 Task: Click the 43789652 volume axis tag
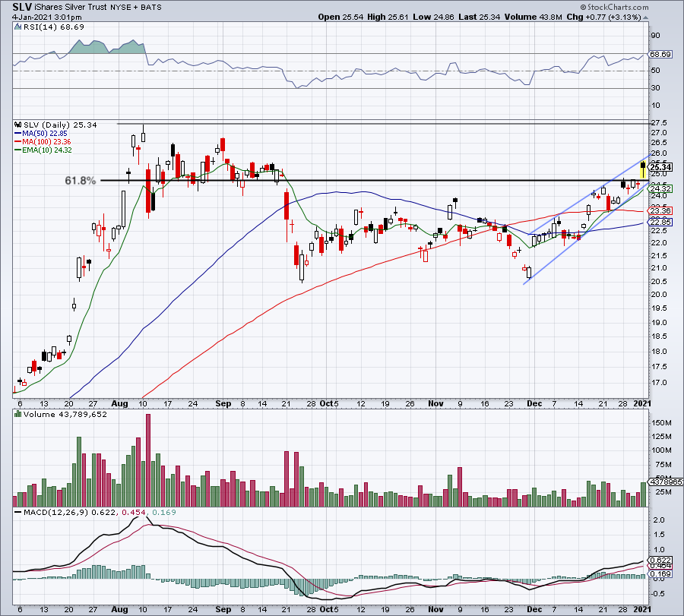[666, 482]
